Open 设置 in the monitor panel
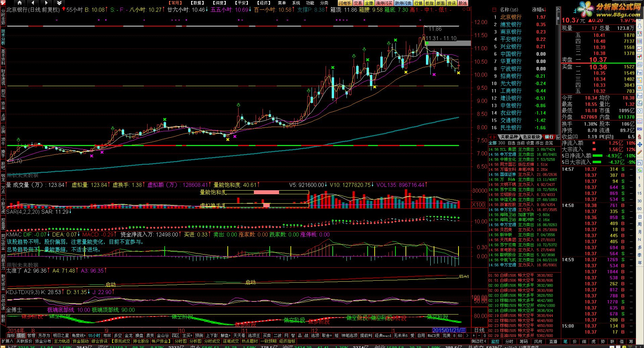Image resolution: width=644 pixels, height=348 pixels. click(x=530, y=143)
